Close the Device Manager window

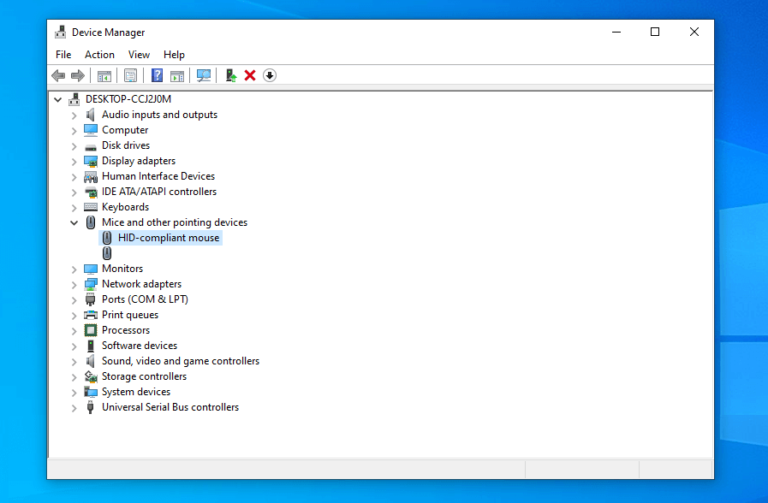[694, 32]
